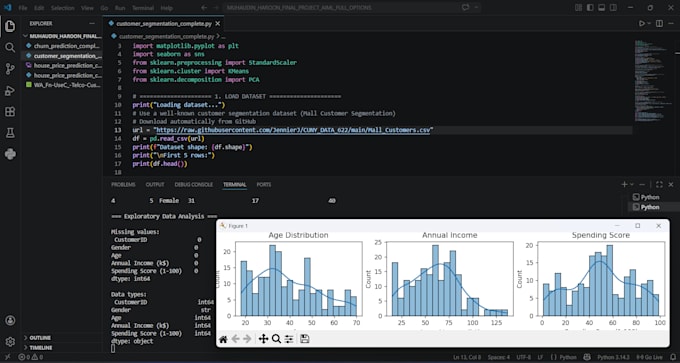Viewport: 680px width, 363px height.
Task: Click the code minimap overview
Action: tap(653, 80)
